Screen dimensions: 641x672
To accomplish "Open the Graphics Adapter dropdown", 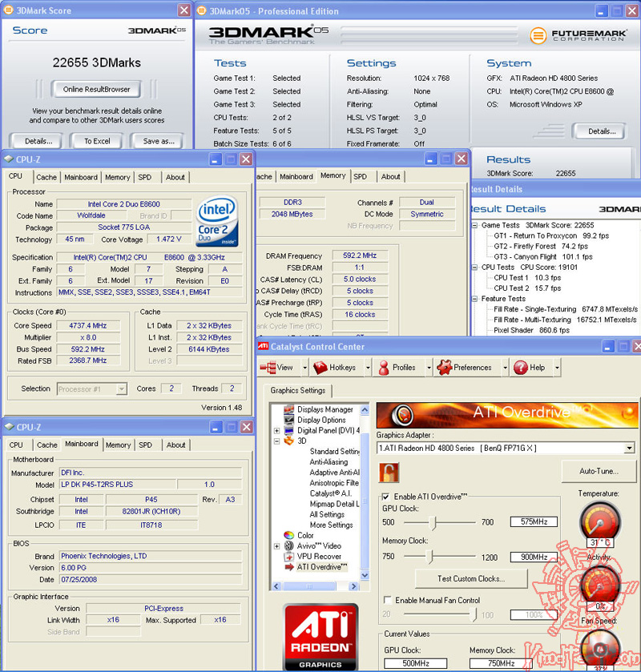I will point(629,449).
